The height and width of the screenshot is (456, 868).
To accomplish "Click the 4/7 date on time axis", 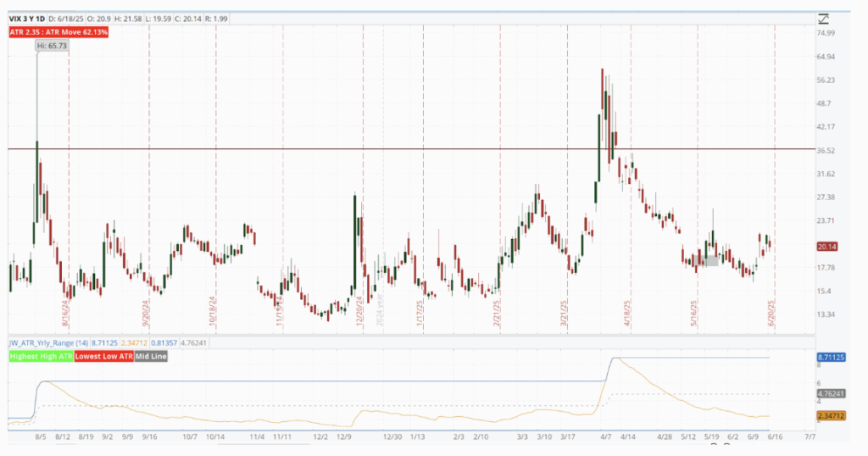I will pyautogui.click(x=606, y=437).
